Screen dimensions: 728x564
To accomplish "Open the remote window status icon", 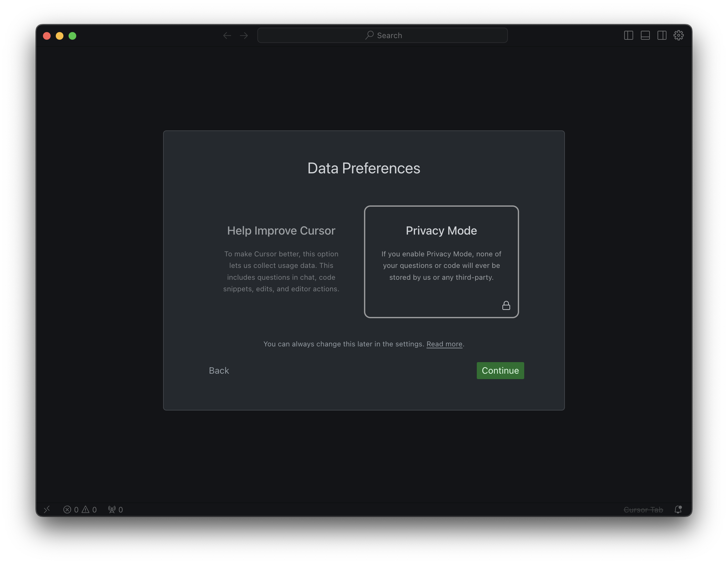I will tap(47, 509).
